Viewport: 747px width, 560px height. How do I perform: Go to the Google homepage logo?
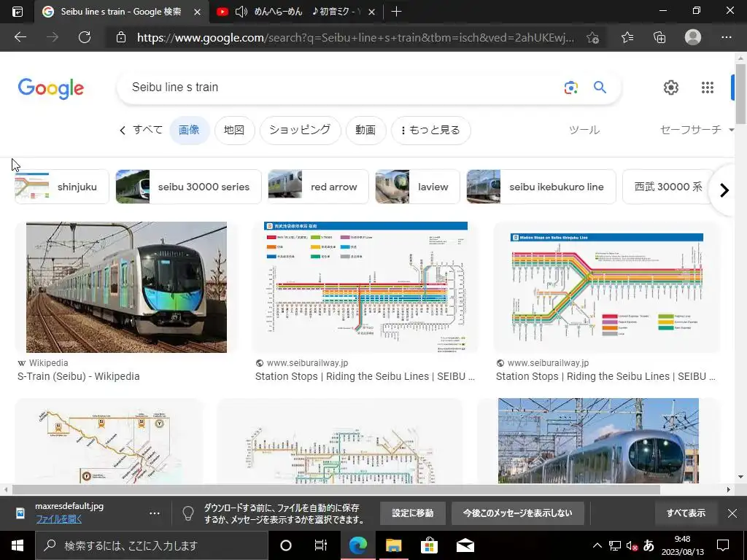[x=51, y=88]
